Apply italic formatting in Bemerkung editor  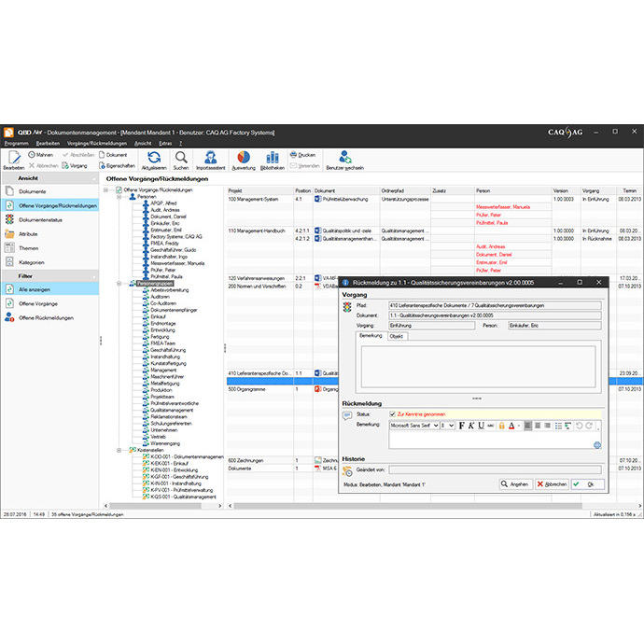471,426
